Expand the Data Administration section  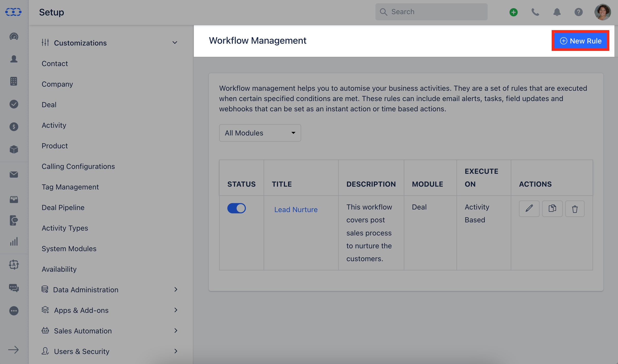pyautogui.click(x=176, y=289)
